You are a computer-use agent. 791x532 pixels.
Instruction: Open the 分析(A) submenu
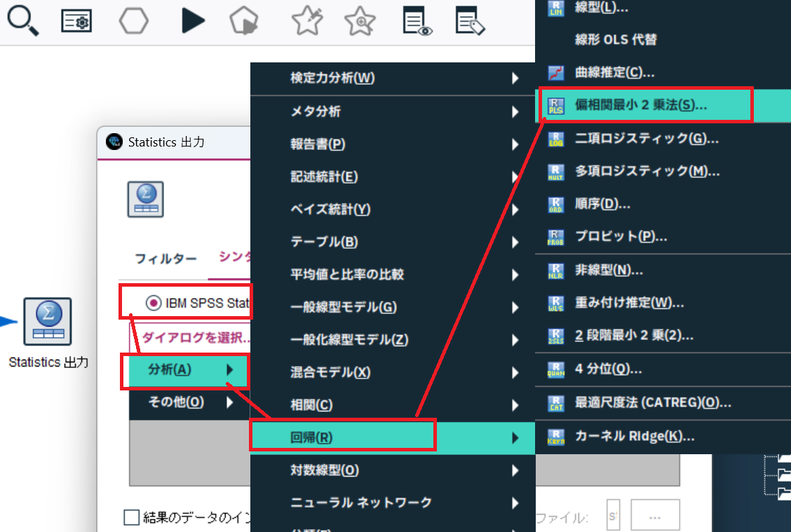coord(189,369)
